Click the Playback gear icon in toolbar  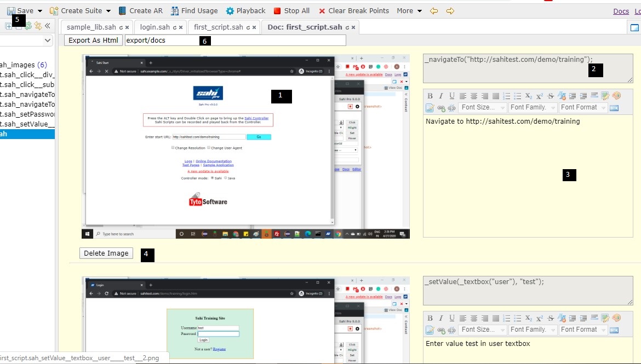230,11
